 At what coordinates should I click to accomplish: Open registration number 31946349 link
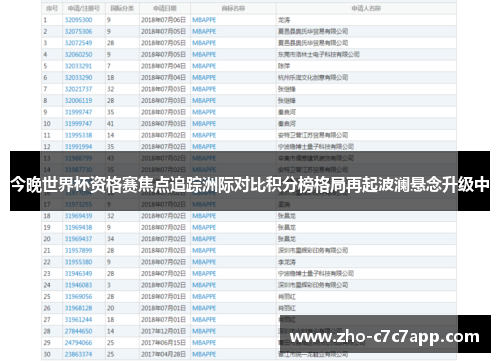78,274
